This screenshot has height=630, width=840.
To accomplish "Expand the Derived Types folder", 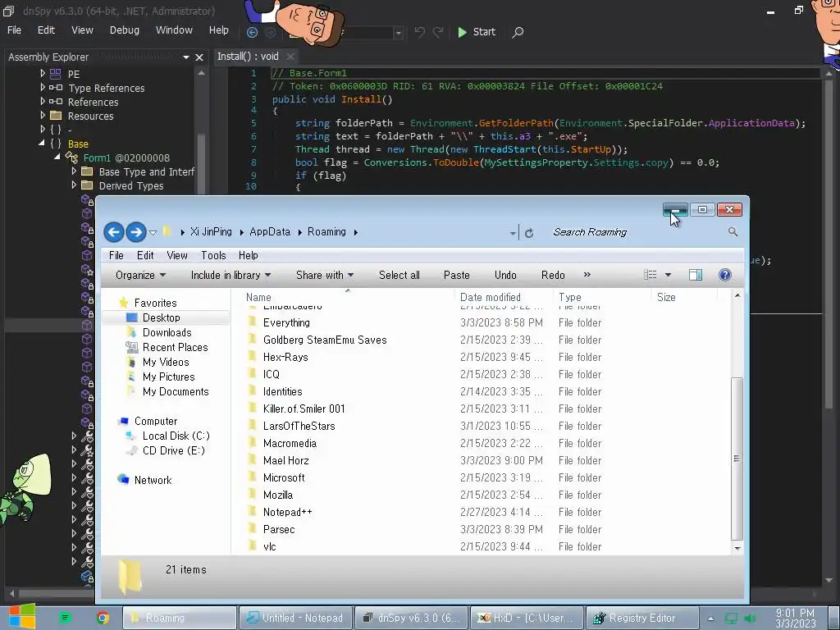I will (73, 185).
